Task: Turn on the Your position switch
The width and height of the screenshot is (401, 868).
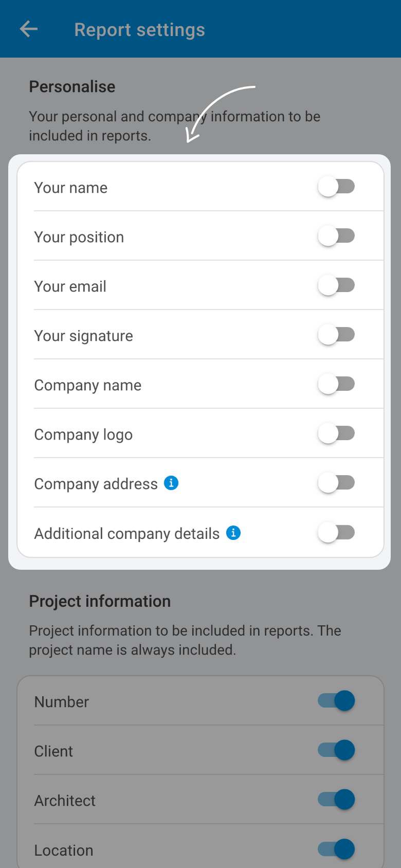Action: (x=336, y=236)
